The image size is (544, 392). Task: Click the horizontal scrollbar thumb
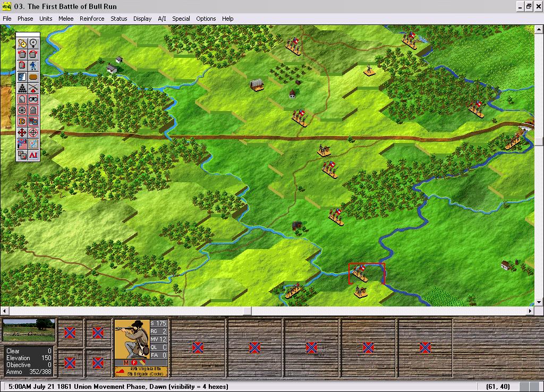[248, 311]
